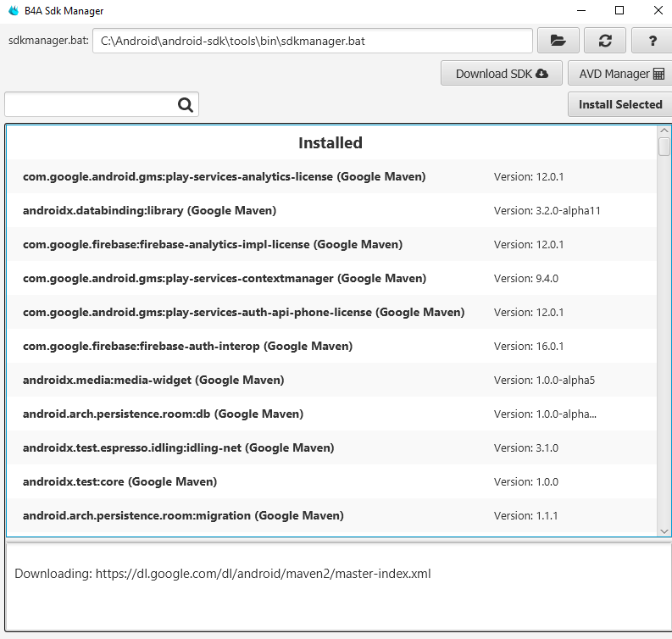Click the Download SDK button
The height and width of the screenshot is (639, 672).
tap(501, 74)
